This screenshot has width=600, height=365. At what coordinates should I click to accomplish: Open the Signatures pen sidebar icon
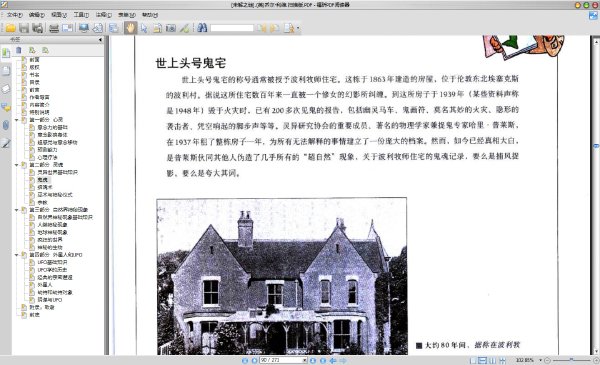tap(6, 143)
